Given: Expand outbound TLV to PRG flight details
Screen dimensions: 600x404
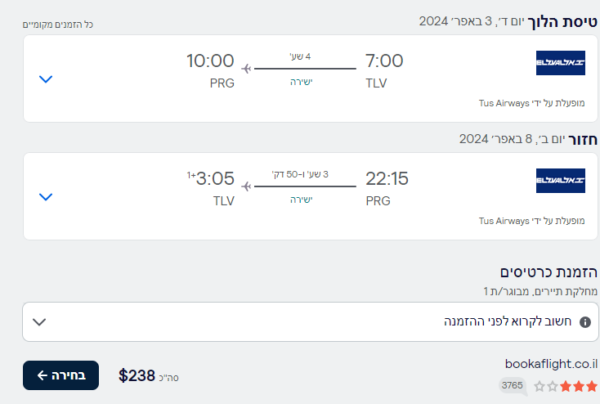Looking at the screenshot, I should tap(46, 79).
